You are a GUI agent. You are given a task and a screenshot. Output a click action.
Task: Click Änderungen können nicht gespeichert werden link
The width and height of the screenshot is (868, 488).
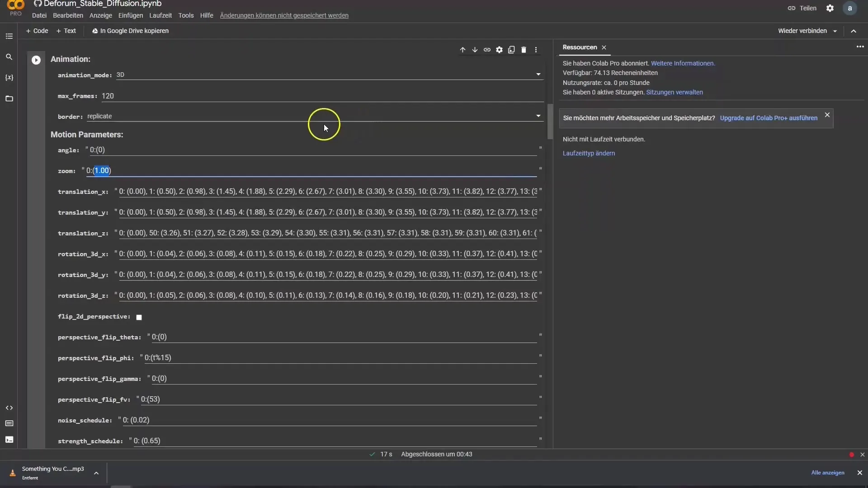(284, 15)
